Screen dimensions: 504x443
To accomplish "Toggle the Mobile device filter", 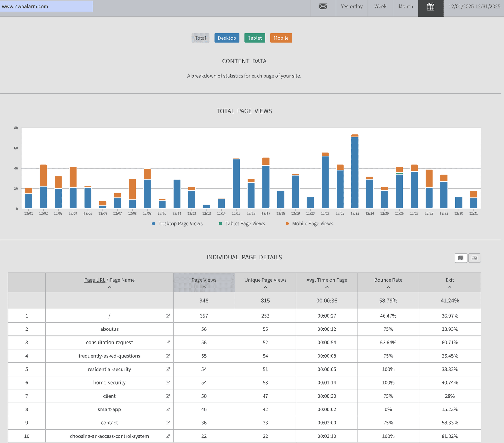I will (x=281, y=38).
